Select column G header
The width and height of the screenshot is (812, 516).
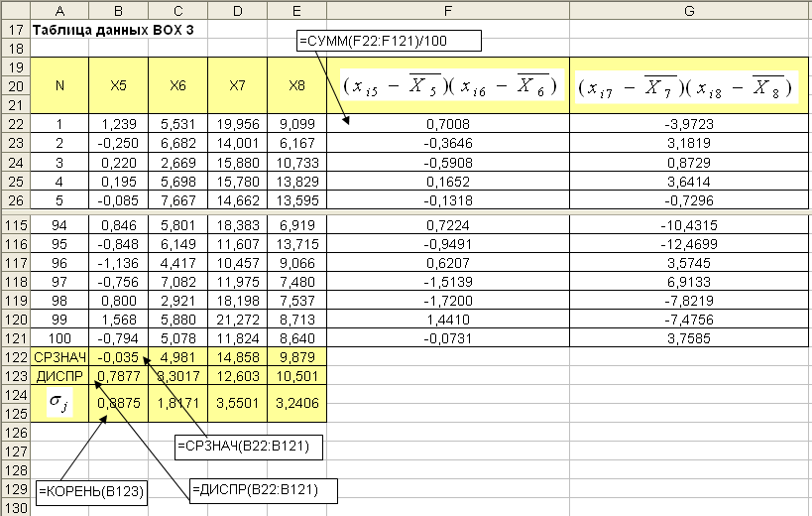click(x=689, y=10)
